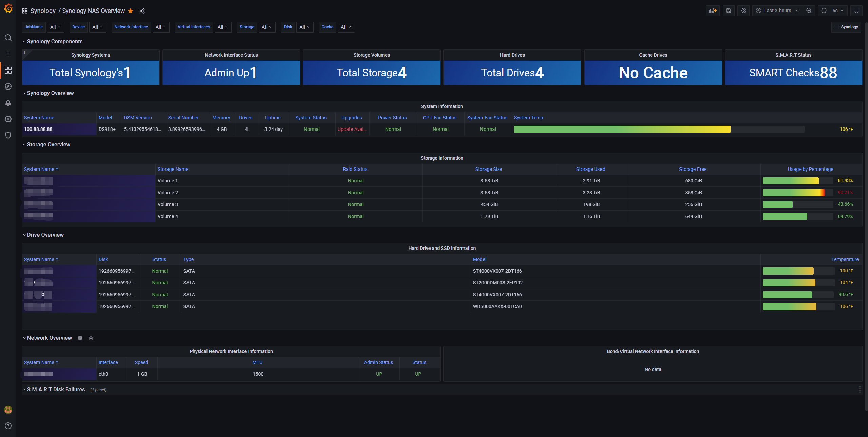Click the Volume 2 usage percentage bar

(798, 193)
